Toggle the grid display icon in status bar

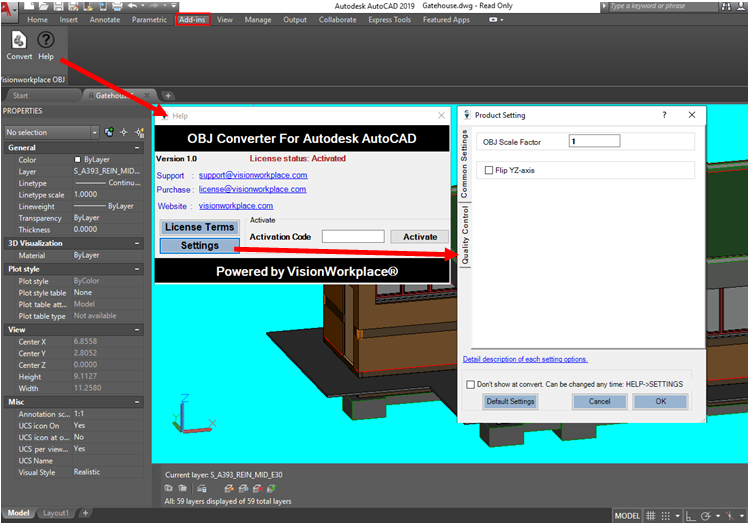click(x=651, y=516)
